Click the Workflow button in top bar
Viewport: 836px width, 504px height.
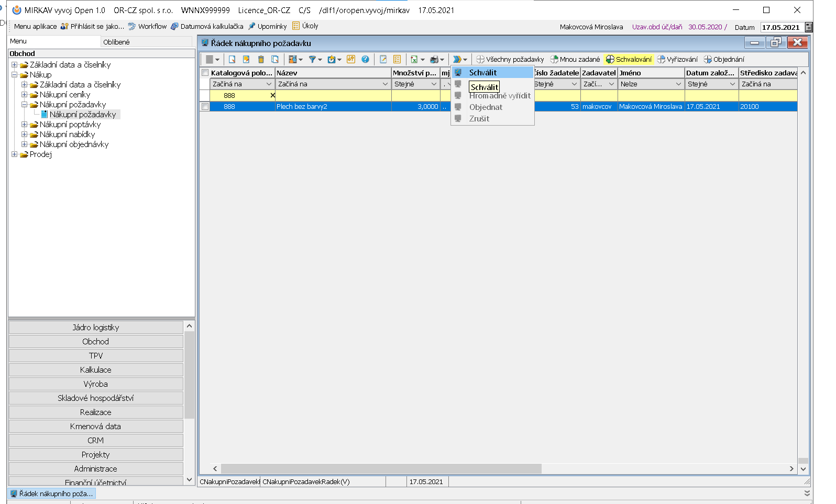(x=147, y=26)
